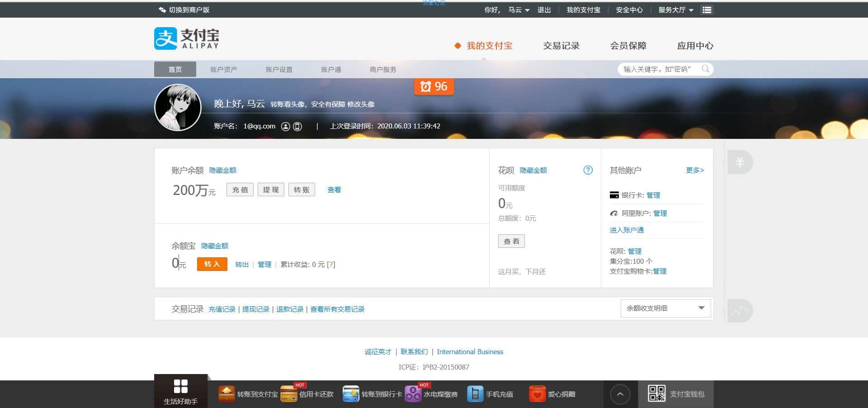The width and height of the screenshot is (868, 408).
Task: Go to 我的支付宝 tab
Action: tap(490, 46)
